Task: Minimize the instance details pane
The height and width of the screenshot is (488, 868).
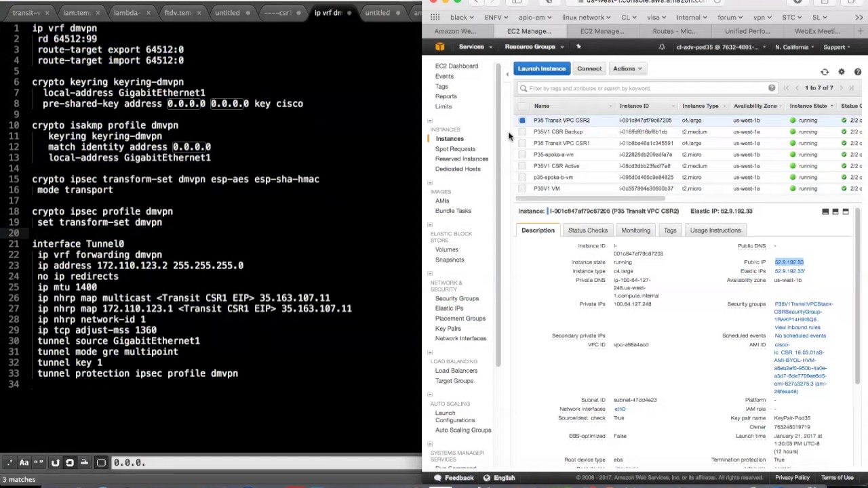Action: click(x=825, y=211)
